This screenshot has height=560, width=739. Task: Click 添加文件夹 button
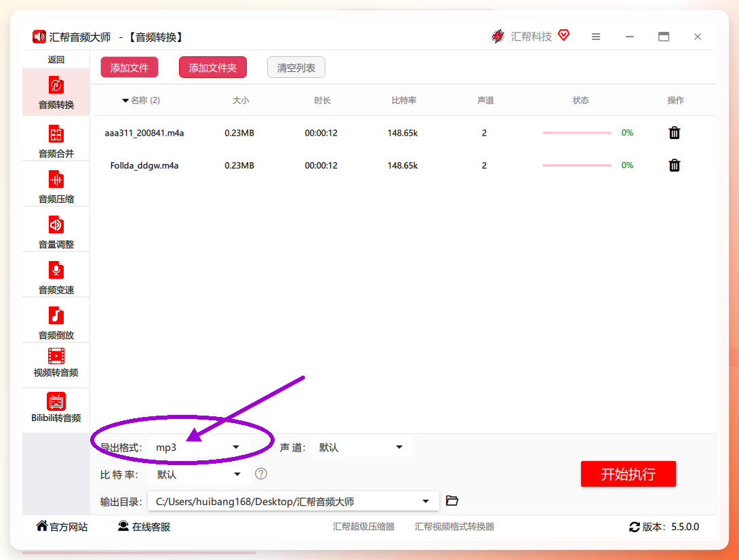pyautogui.click(x=213, y=67)
